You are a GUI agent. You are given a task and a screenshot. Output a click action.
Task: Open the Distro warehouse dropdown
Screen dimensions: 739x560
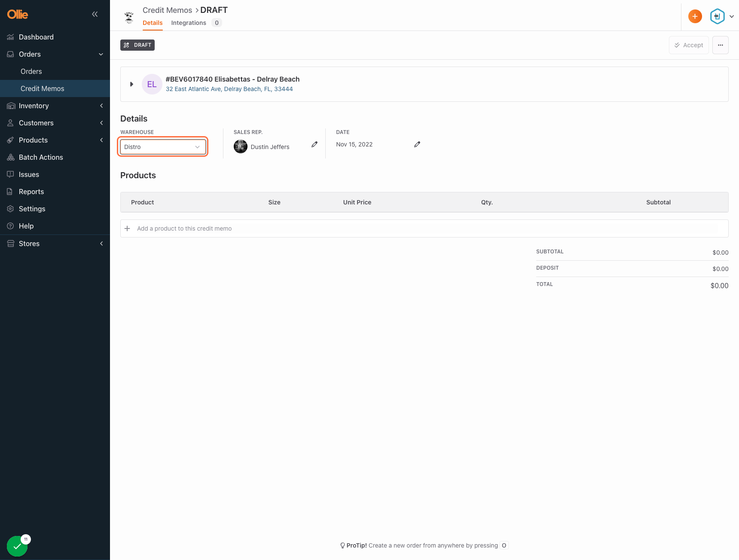pos(163,147)
